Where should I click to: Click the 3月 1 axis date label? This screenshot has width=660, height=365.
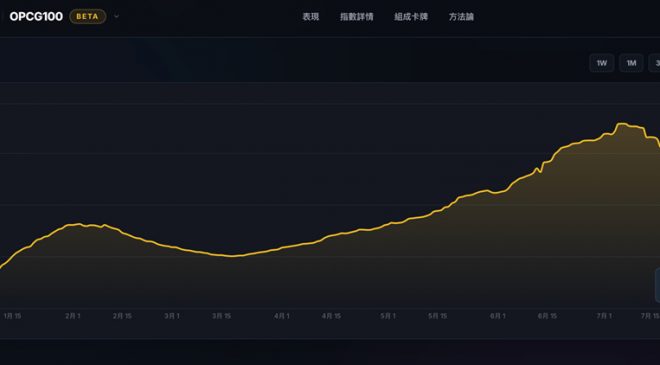coord(172,316)
